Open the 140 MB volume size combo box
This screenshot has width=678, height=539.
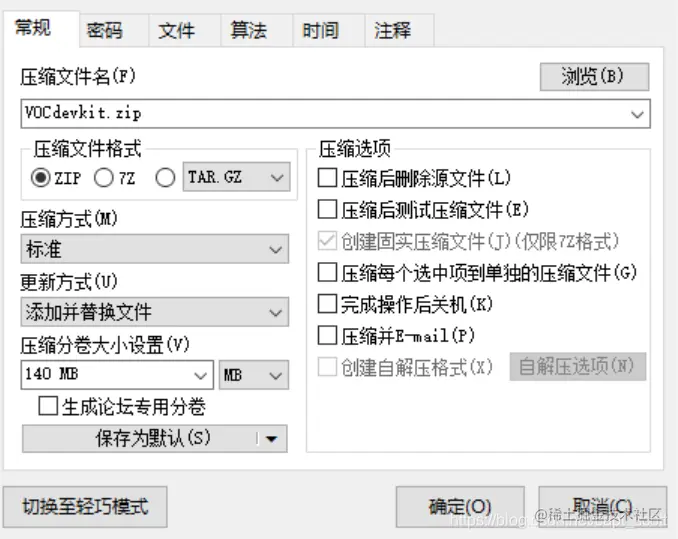tap(117, 375)
